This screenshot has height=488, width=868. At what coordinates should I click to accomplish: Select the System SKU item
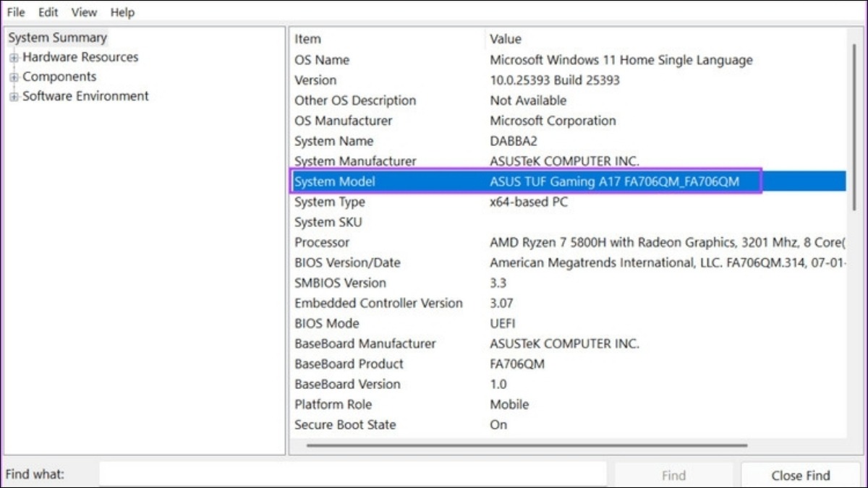tap(328, 222)
